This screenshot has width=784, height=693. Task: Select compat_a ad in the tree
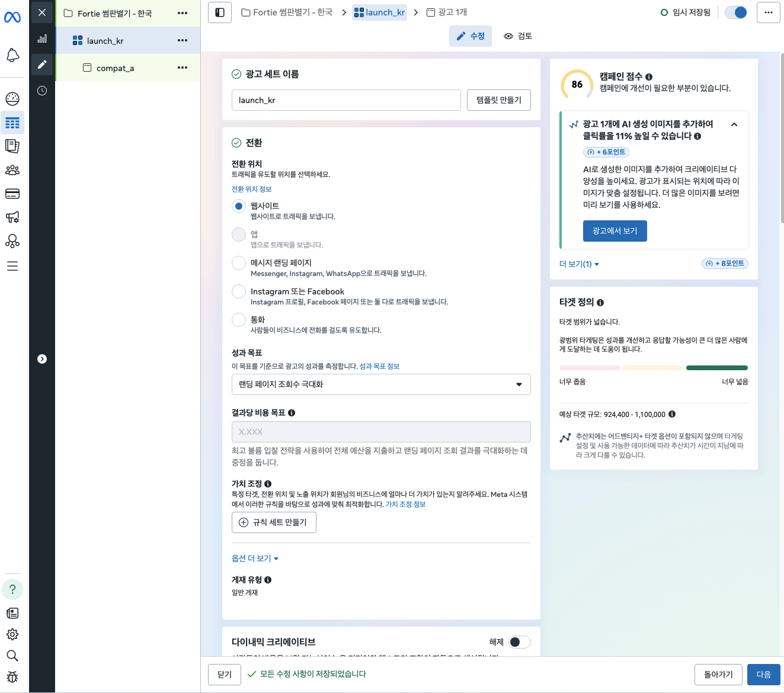coord(115,68)
